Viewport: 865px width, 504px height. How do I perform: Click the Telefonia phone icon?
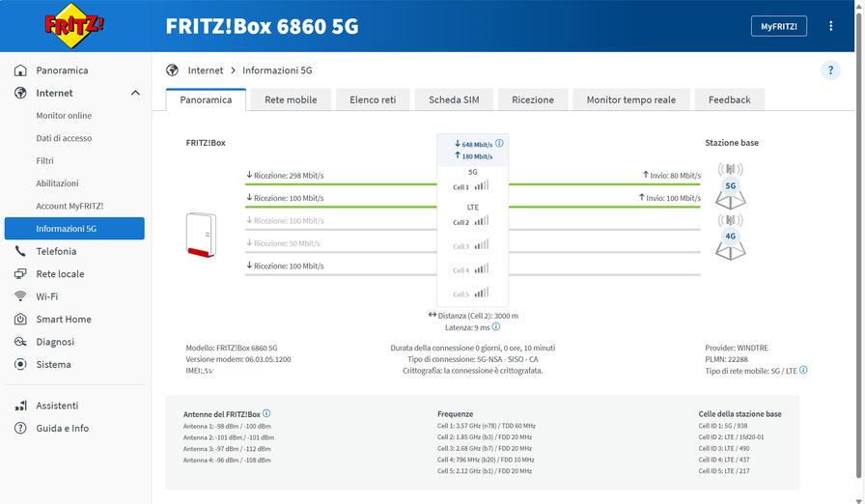20,251
